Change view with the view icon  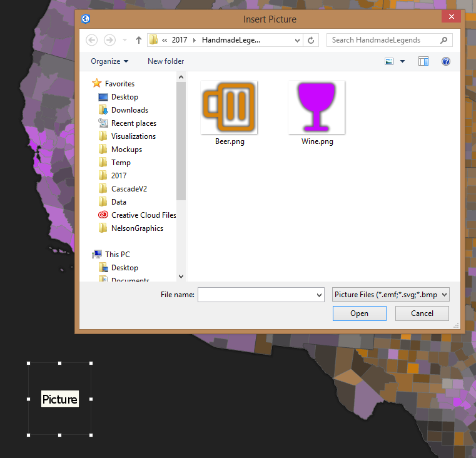tap(389, 61)
